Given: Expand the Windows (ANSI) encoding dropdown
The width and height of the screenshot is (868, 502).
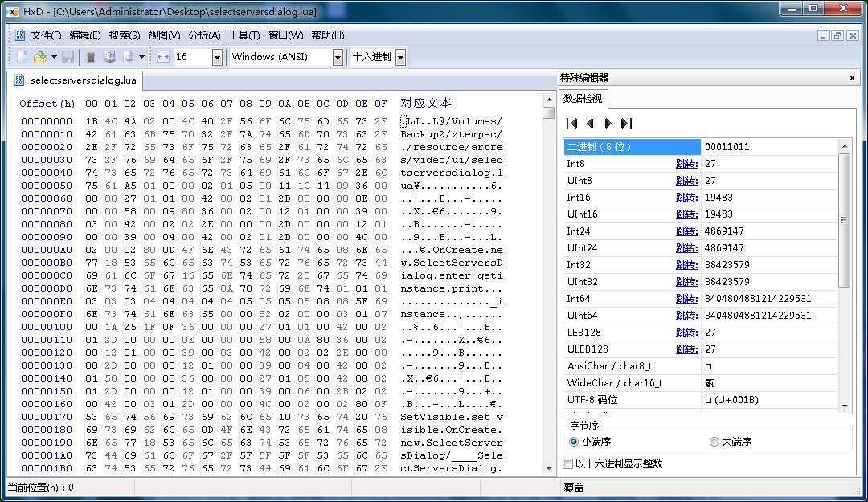Looking at the screenshot, I should click(x=338, y=57).
